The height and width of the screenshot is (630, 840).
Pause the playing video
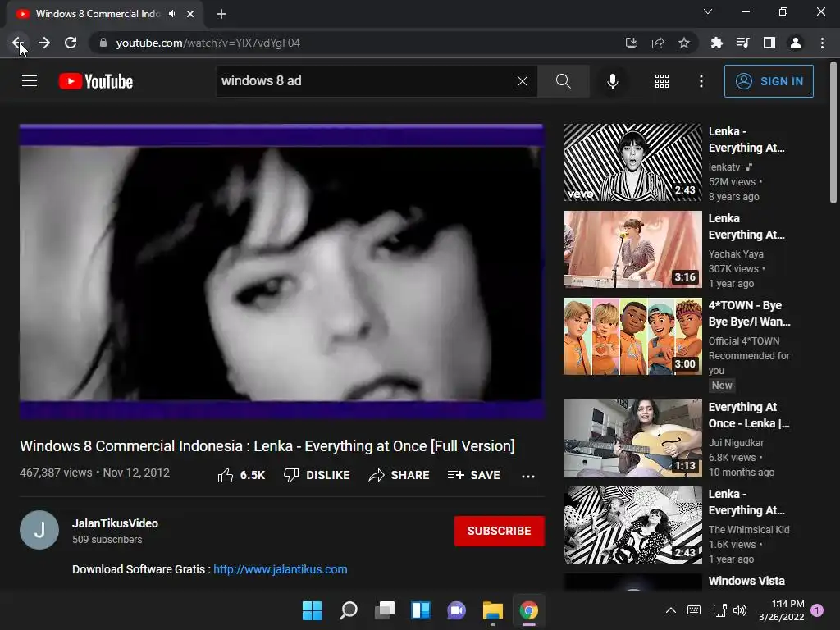(281, 272)
